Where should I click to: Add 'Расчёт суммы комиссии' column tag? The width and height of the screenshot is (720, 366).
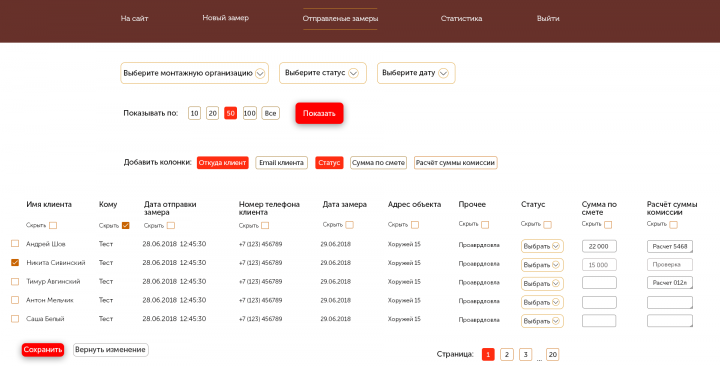coord(456,163)
